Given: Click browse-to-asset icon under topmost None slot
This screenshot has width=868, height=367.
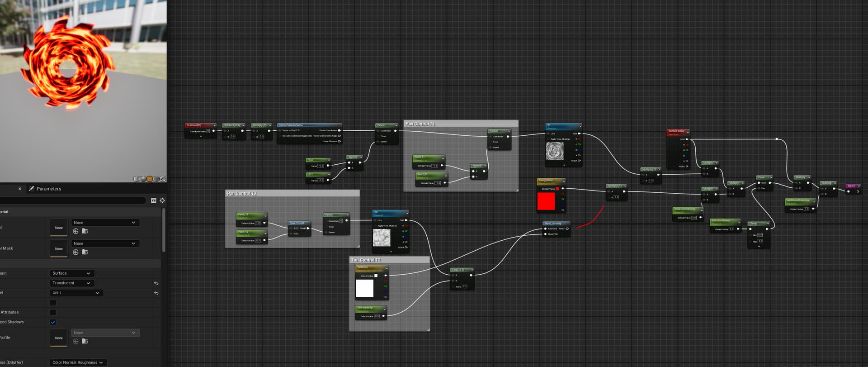Looking at the screenshot, I should [x=85, y=231].
